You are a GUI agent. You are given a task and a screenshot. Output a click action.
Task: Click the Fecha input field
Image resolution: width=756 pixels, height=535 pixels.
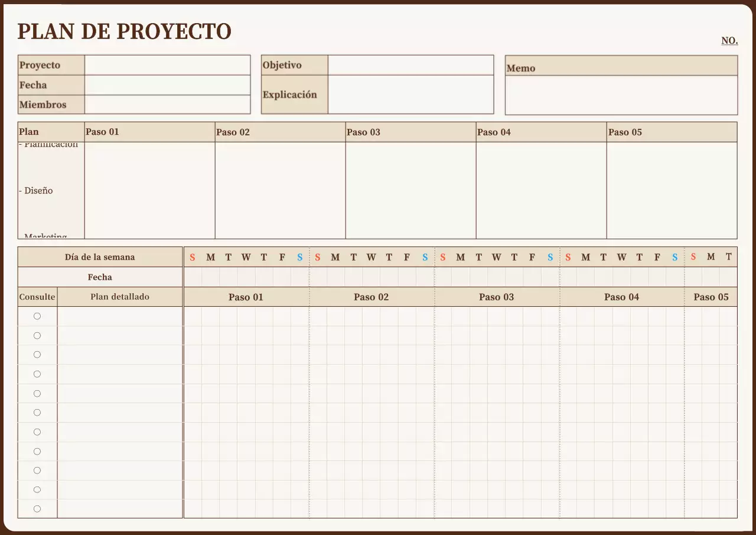coord(167,85)
